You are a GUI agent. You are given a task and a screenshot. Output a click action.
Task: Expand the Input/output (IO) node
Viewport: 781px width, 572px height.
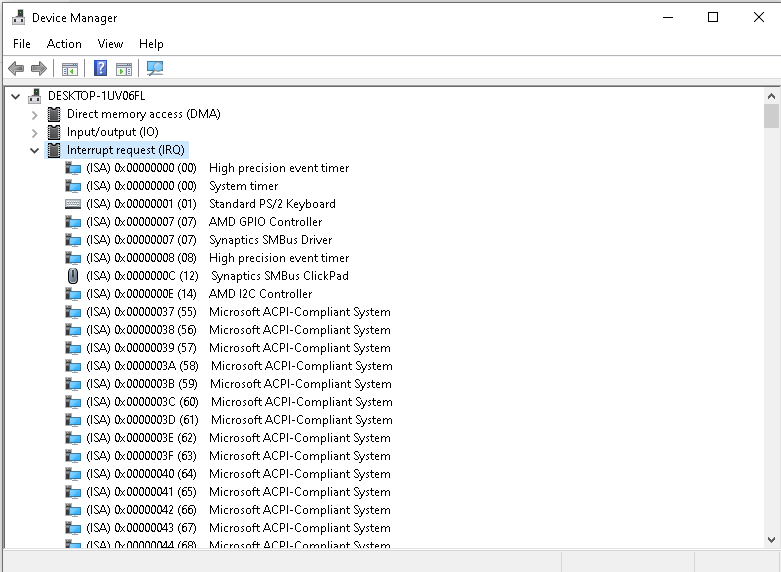pyautogui.click(x=35, y=132)
